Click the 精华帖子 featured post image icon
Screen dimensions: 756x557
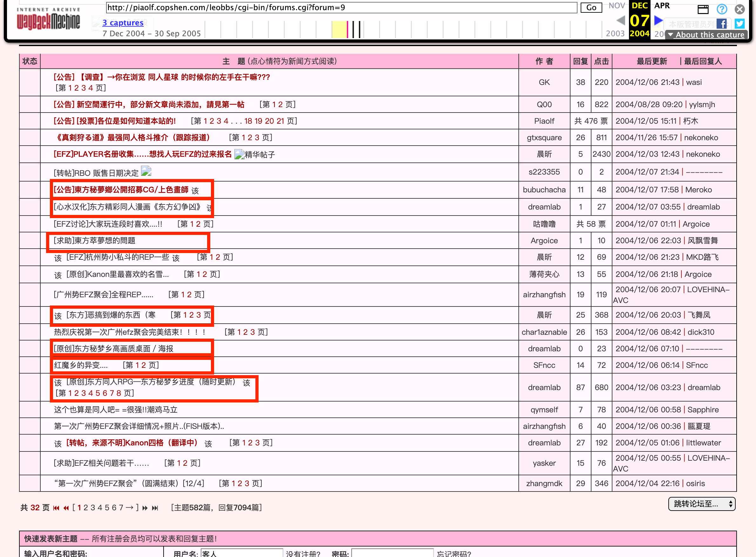239,155
